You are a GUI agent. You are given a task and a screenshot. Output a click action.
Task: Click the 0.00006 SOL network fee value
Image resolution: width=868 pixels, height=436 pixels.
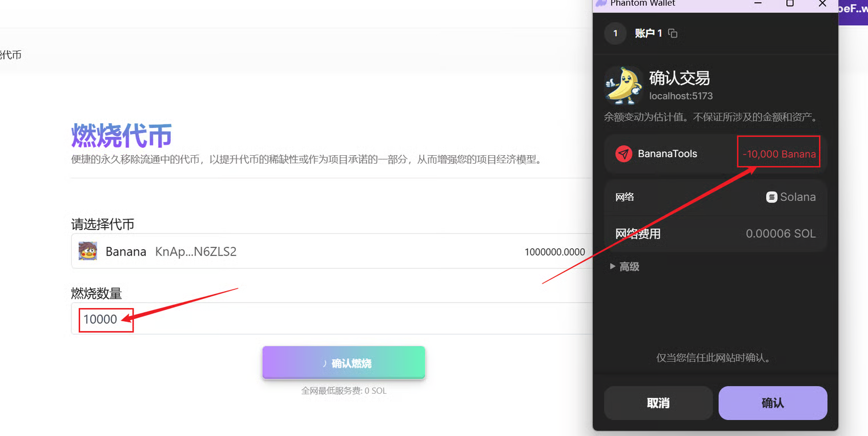781,234
